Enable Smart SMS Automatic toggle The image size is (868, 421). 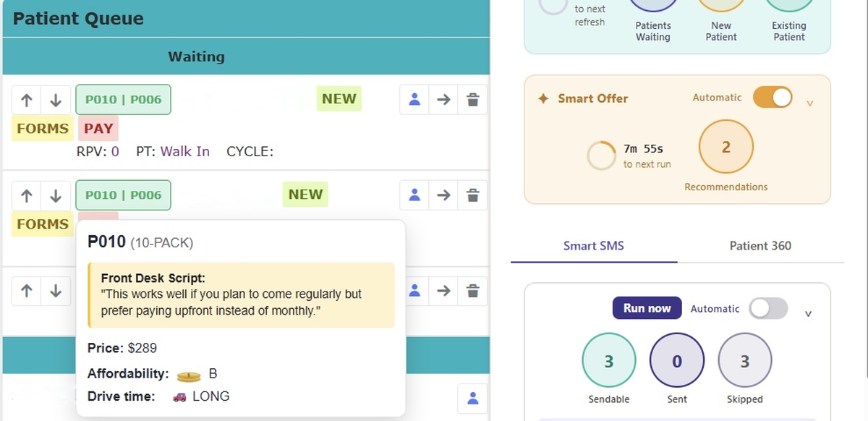pyautogui.click(x=768, y=309)
